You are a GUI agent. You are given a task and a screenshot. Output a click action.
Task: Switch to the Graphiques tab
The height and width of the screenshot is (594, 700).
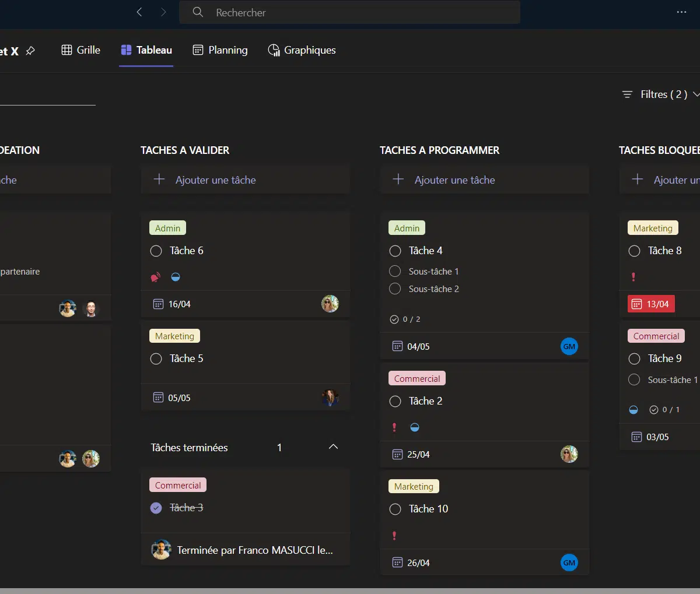pos(302,50)
